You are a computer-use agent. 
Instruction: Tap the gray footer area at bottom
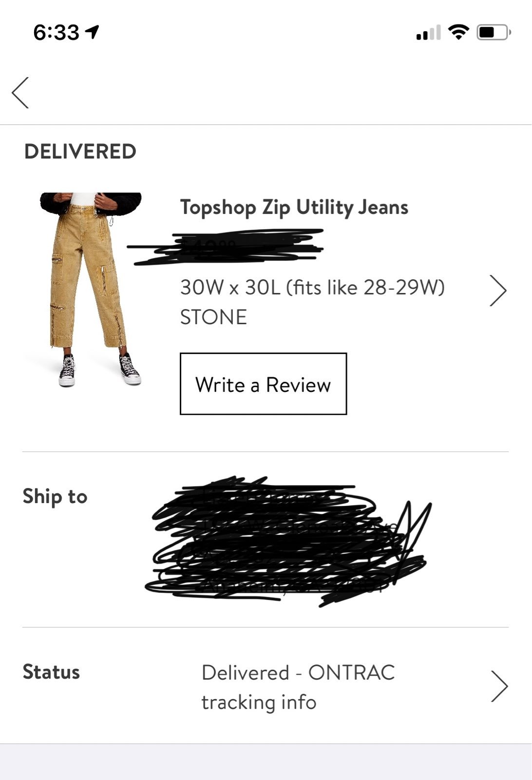pos(266,762)
